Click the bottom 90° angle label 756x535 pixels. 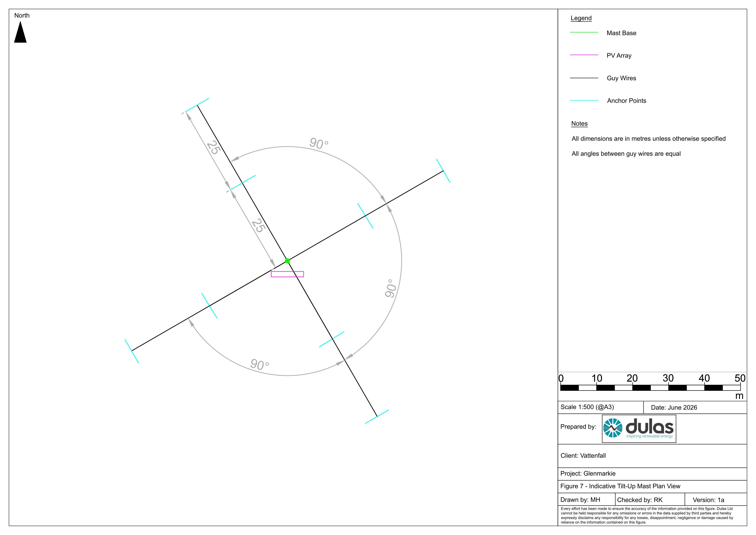pos(260,364)
